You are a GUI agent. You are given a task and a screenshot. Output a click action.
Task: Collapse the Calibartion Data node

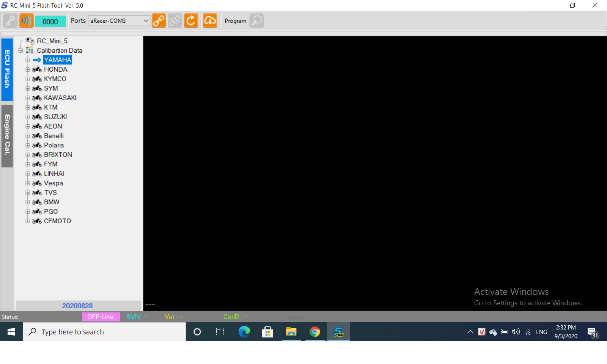tap(21, 50)
